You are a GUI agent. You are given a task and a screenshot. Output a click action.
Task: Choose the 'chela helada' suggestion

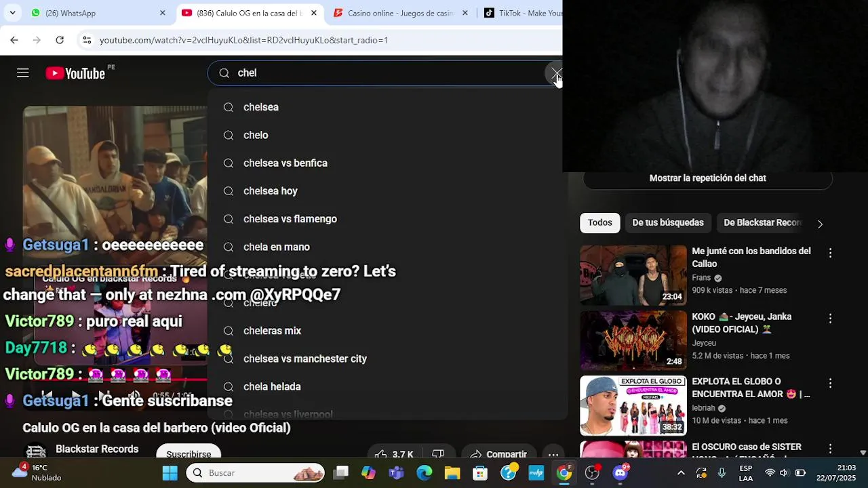[x=387, y=386]
